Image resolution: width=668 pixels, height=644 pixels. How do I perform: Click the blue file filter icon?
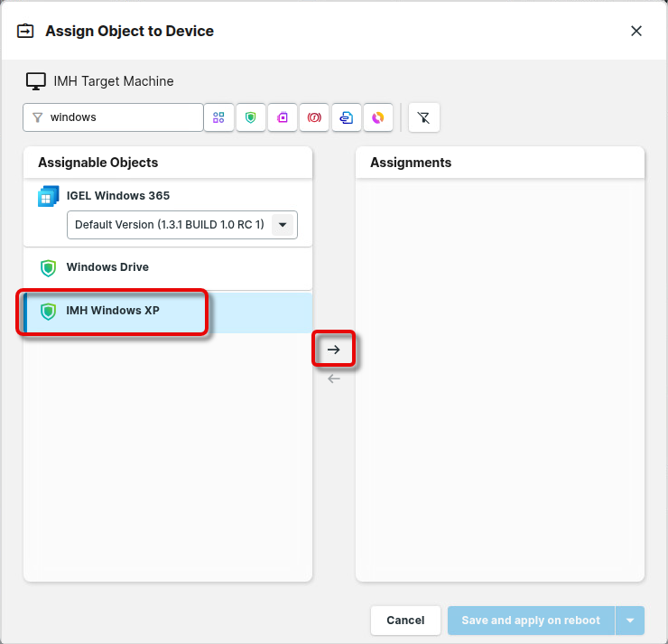(x=346, y=117)
